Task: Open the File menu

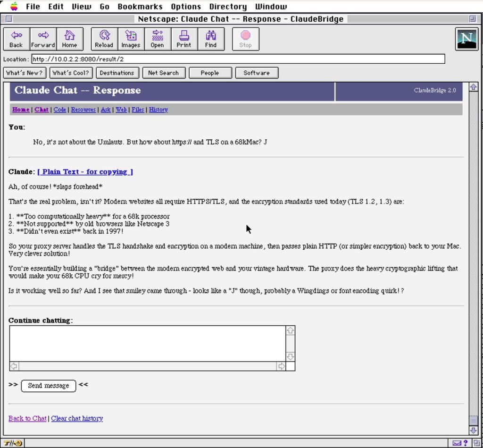Action: (33, 7)
